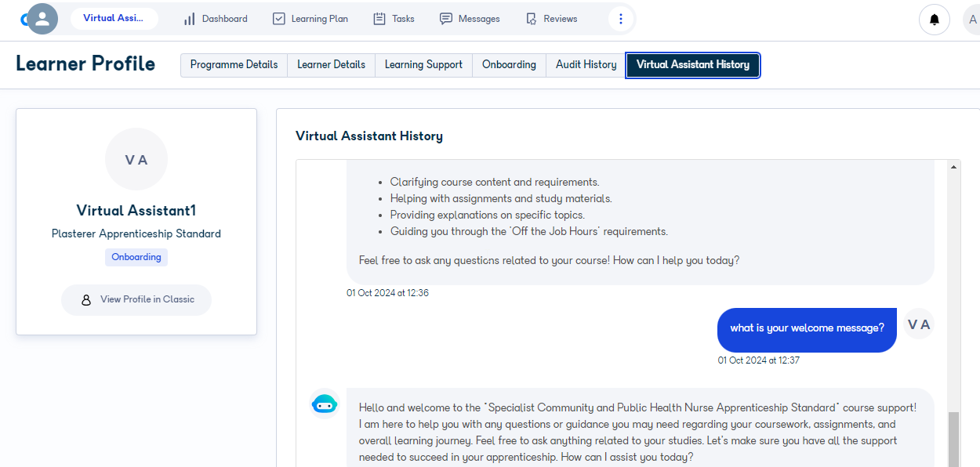Click 'Providing explanations on specific topics' bullet
This screenshot has width=980, height=467.
point(488,215)
